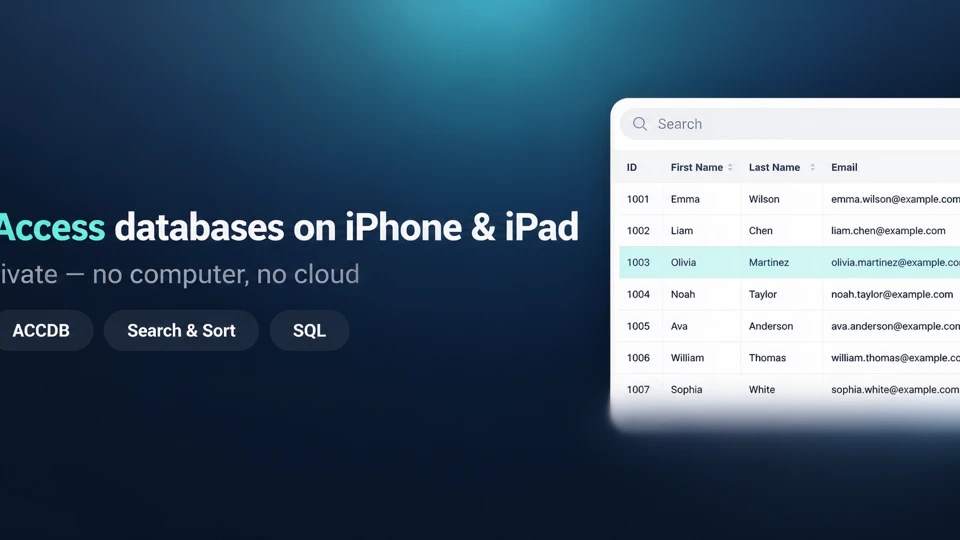Click the 'databases on iPhone & iPad' headline
Screen dimensions: 960x540
pos(347,227)
